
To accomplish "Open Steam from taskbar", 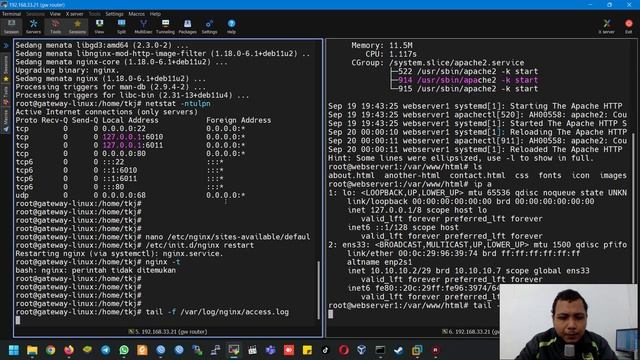I will coord(398,350).
